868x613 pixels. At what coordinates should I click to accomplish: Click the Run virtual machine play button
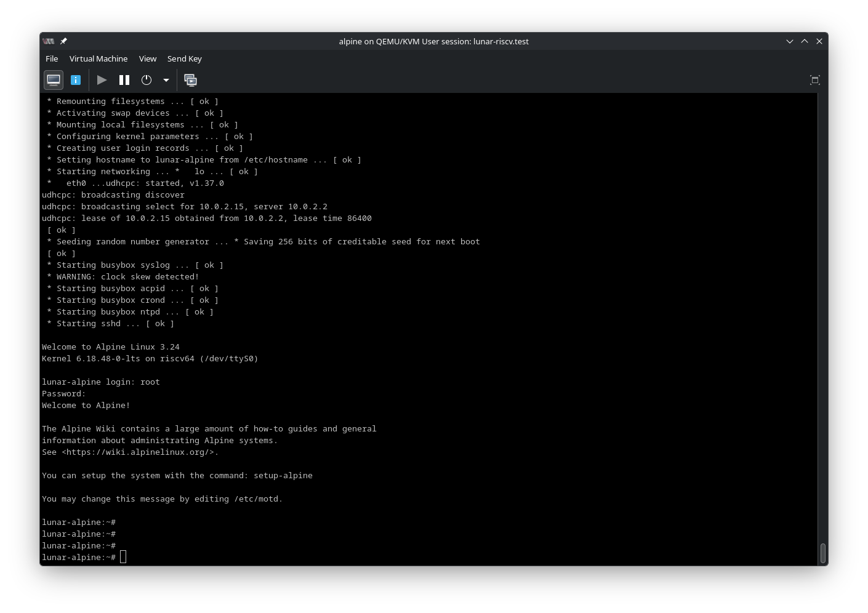click(102, 80)
